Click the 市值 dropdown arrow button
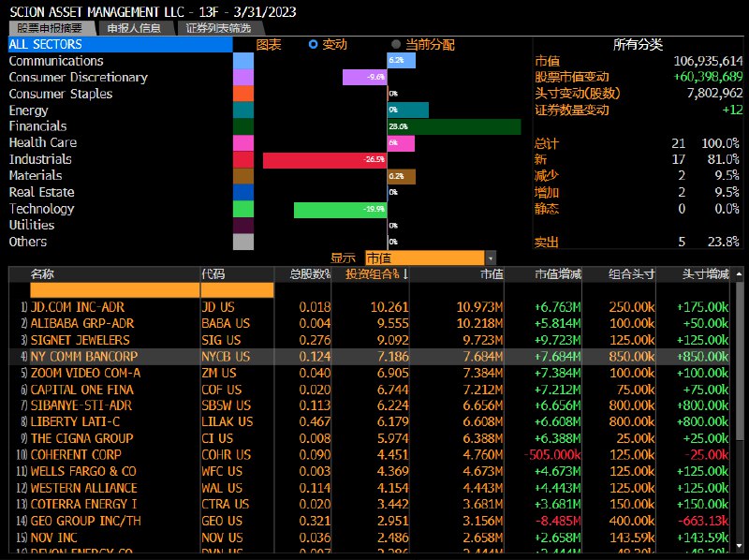Viewport: 749px width, 560px height. tap(491, 258)
